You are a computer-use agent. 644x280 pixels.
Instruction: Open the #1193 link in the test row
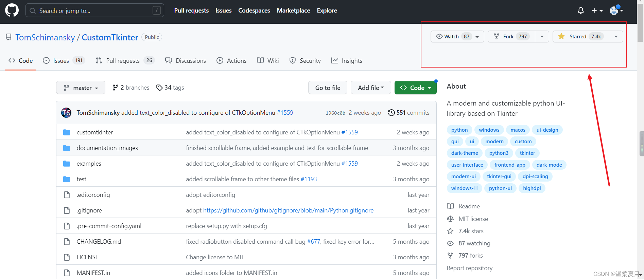click(309, 179)
